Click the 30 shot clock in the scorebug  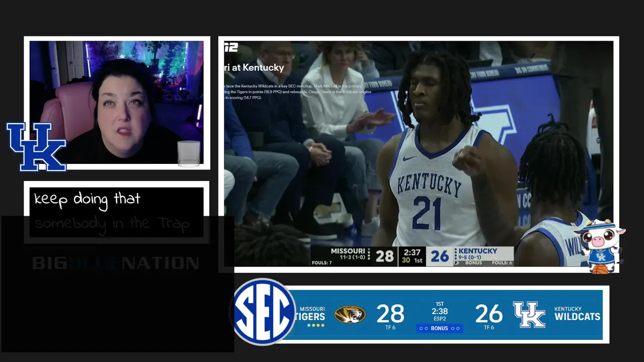click(406, 261)
